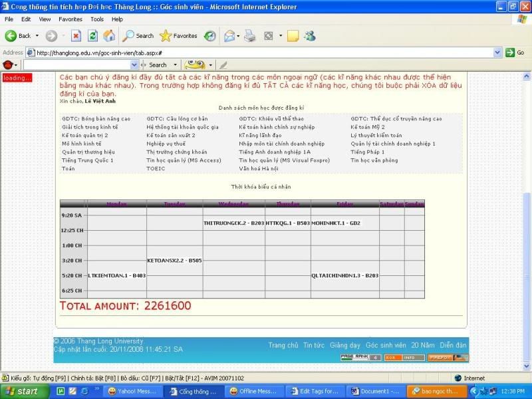The width and height of the screenshot is (532, 399).
Task: Print the page with printer icon
Action: coord(250,36)
